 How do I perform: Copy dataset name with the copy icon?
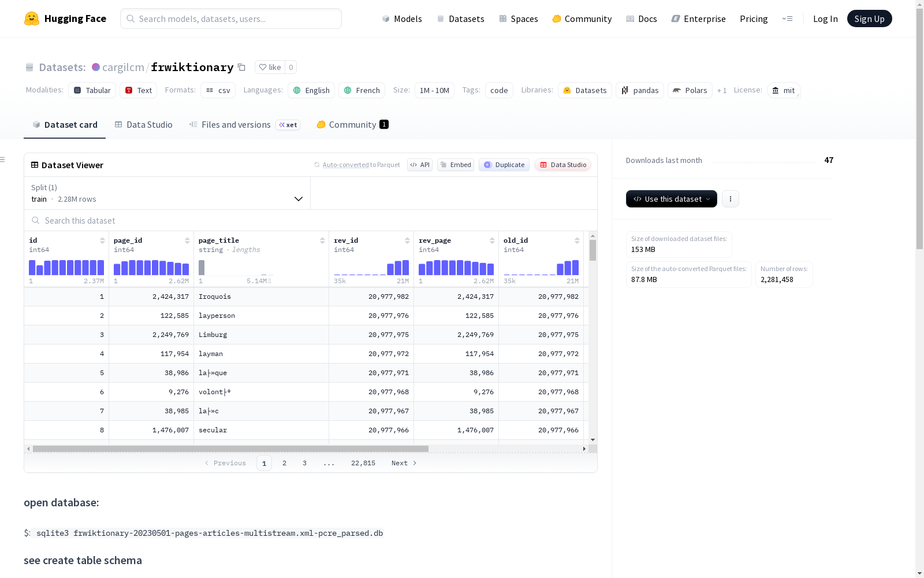coord(242,67)
